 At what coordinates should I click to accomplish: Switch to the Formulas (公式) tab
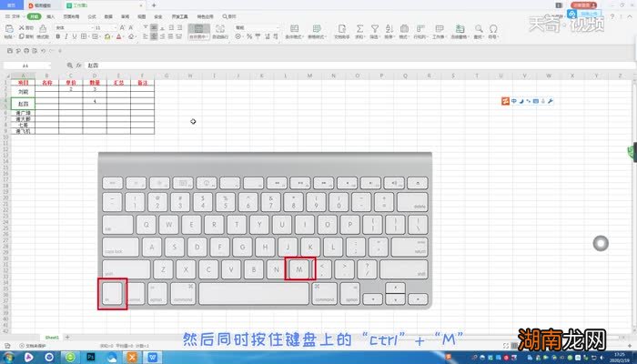coord(92,16)
